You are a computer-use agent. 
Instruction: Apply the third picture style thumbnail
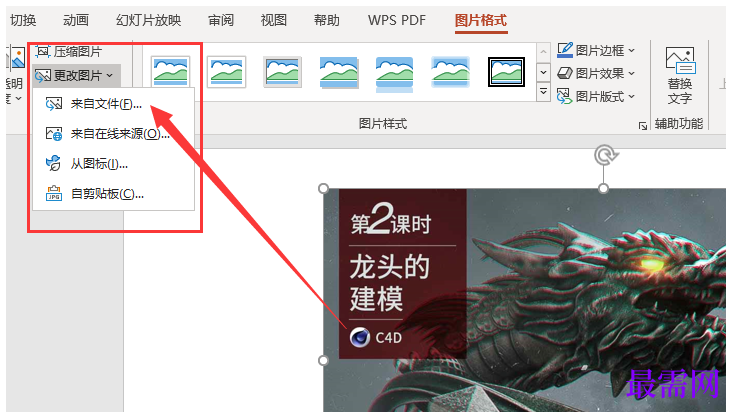(x=282, y=72)
